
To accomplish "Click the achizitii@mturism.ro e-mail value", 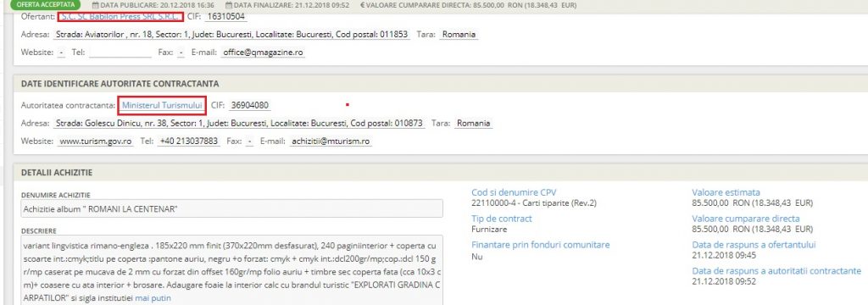I will click(x=330, y=141).
